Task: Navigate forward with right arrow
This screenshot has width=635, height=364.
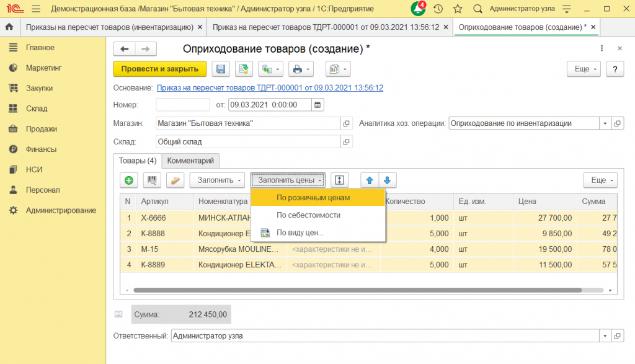Action: [x=146, y=49]
